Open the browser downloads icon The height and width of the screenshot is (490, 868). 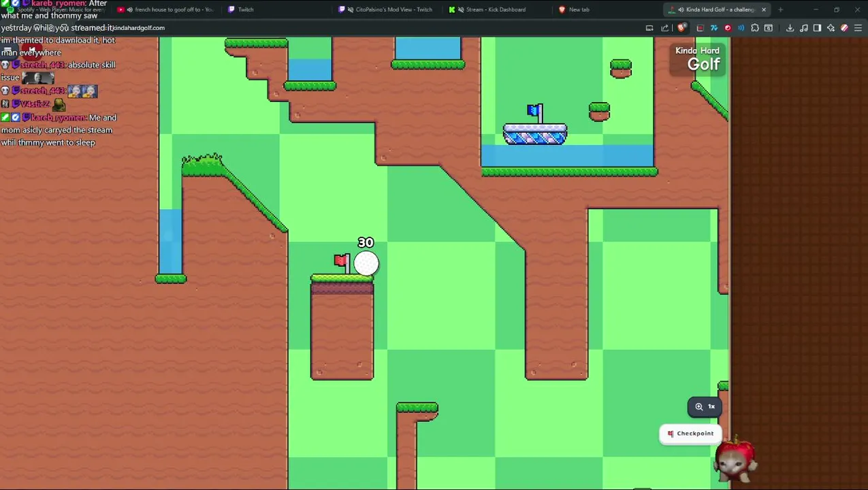pos(790,28)
